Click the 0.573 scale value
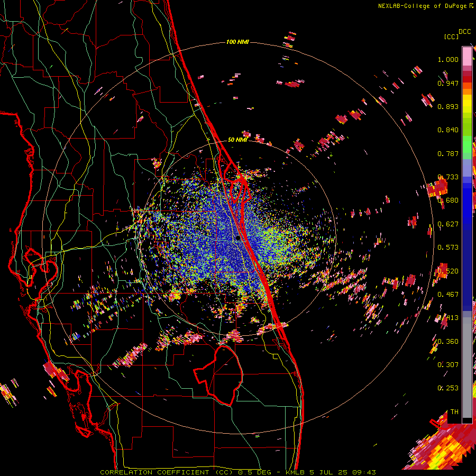 [448, 248]
